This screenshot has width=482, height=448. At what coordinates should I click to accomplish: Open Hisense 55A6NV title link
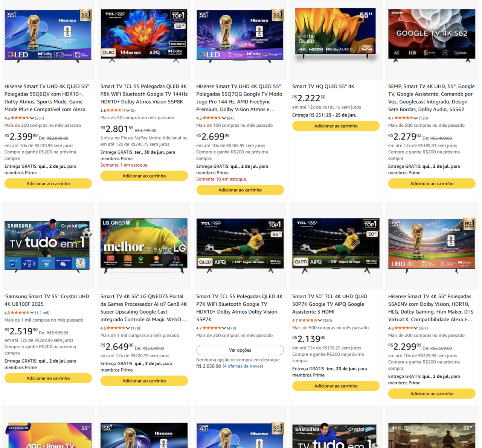tap(431, 308)
